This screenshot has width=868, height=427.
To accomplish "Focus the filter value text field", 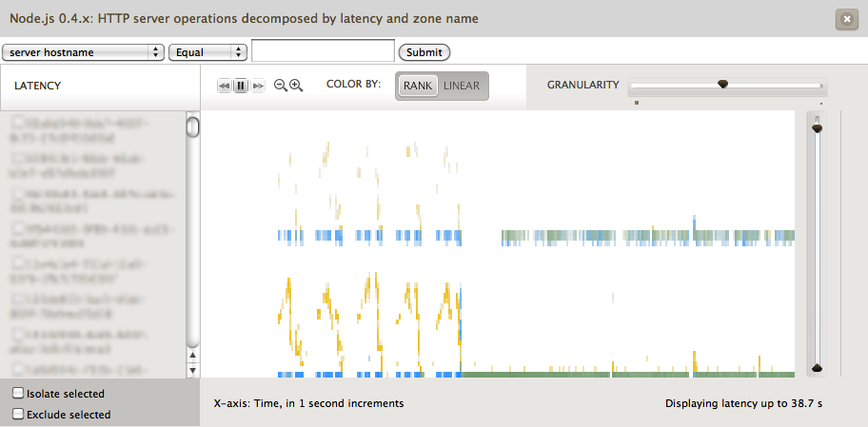I will tap(323, 51).
